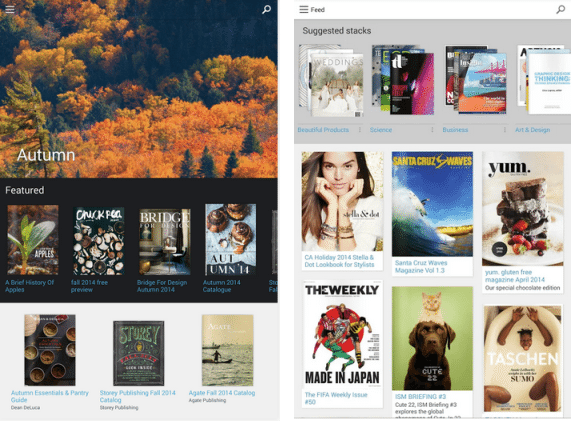575x421 pixels.
Task: Open the hamburger menu on Autumn screen
Action: 10,9
